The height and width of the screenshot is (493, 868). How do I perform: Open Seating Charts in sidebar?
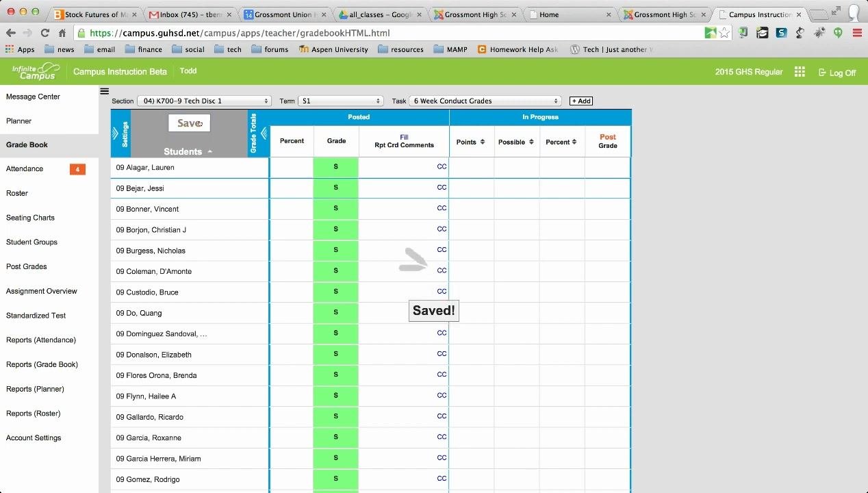30,218
